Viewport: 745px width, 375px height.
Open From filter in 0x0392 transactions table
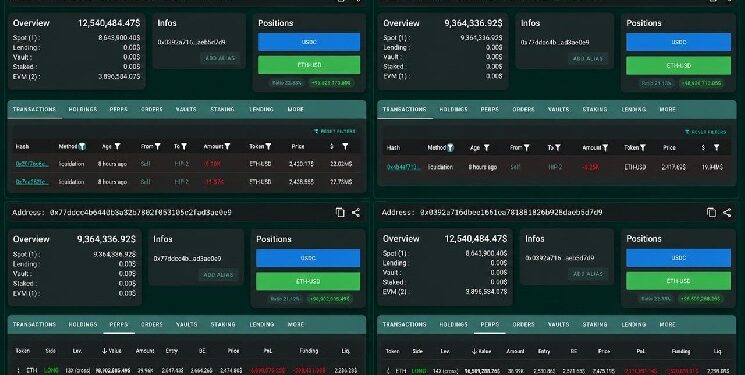[157, 147]
